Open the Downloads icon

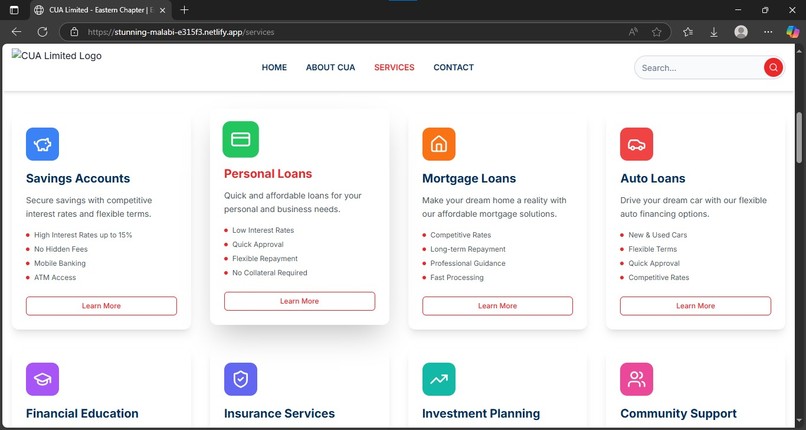(x=713, y=32)
